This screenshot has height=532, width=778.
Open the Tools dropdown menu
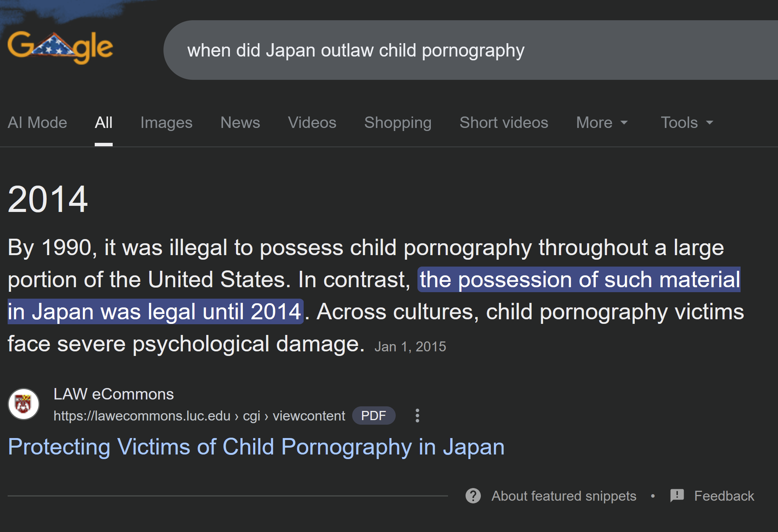coord(687,123)
